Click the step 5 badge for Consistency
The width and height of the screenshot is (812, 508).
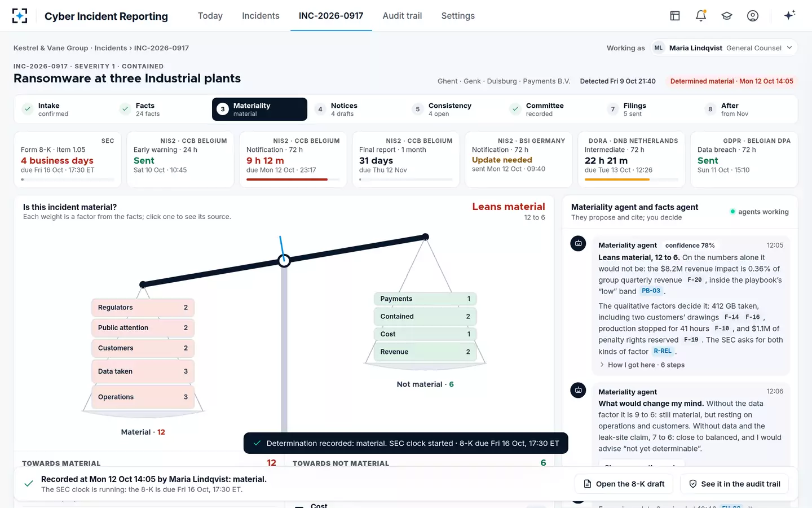pyautogui.click(x=417, y=110)
